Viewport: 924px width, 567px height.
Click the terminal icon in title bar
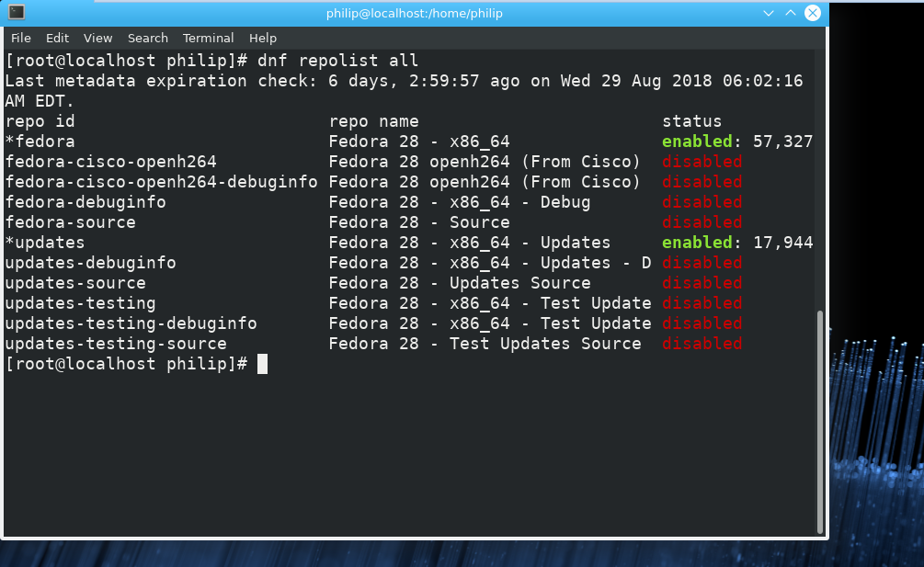tap(17, 12)
